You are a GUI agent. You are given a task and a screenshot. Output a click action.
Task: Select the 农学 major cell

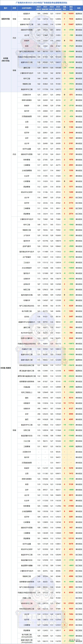(27, 414)
